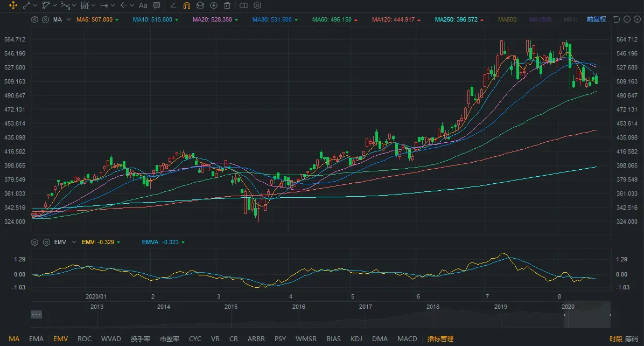Toggle the magnet snap tool
The width and height of the screenshot is (644, 346).
(x=186, y=5)
